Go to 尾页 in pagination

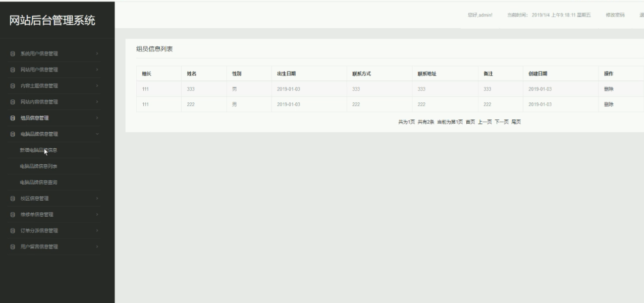point(516,122)
